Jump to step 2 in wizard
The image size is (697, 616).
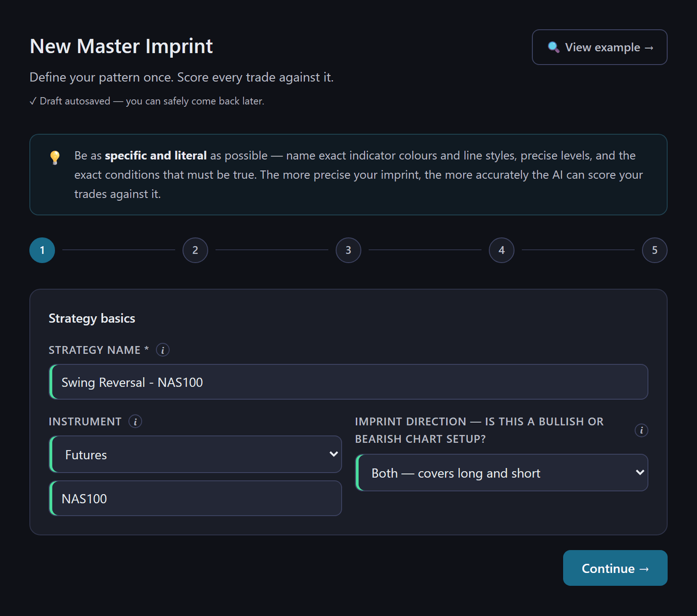pyautogui.click(x=195, y=250)
